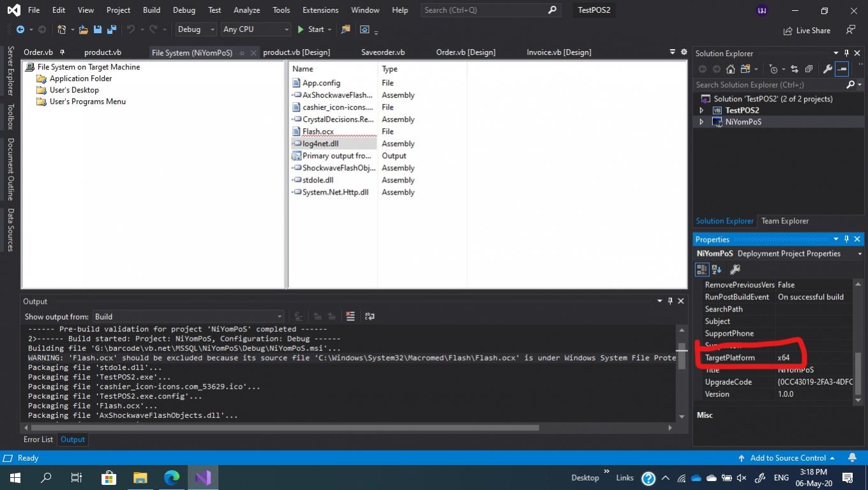Click Clear All in Output toolbar
The width and height of the screenshot is (868, 490).
350,316
